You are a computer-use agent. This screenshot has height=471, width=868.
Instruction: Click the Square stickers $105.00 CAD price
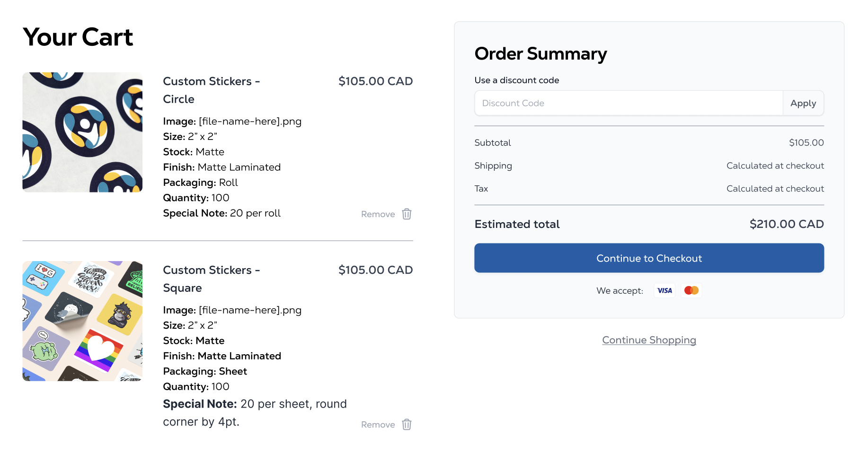pos(375,270)
